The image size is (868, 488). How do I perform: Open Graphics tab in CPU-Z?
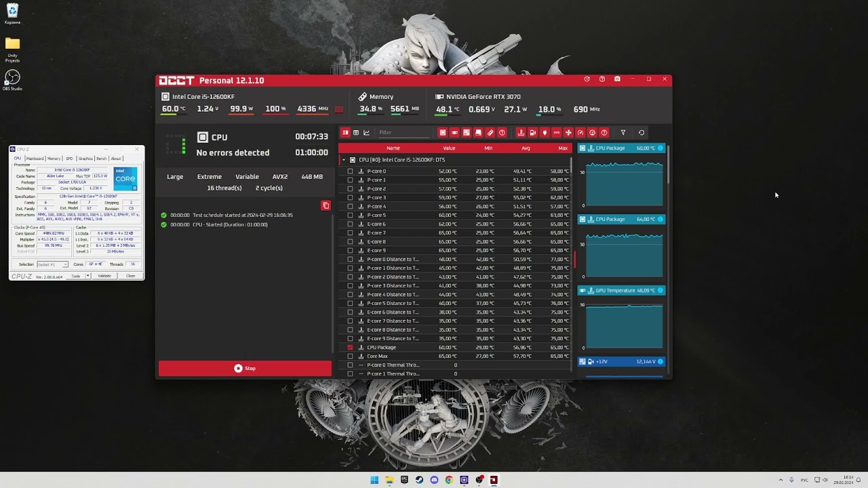[85, 159]
